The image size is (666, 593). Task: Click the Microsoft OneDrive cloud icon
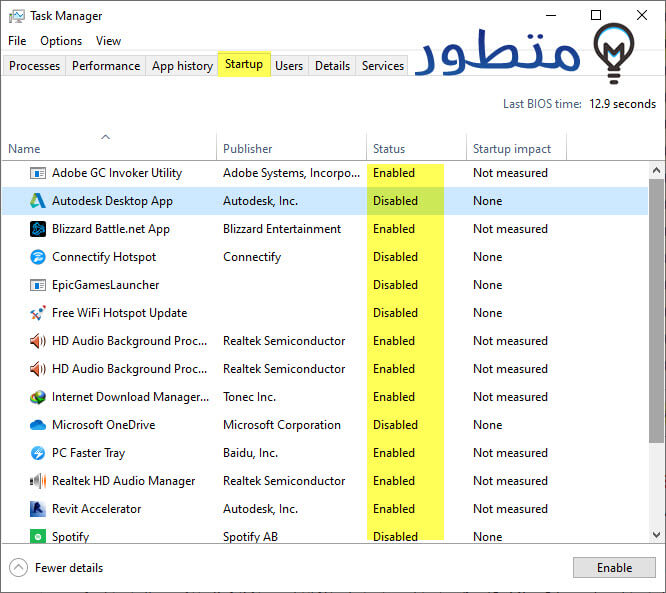(x=38, y=425)
